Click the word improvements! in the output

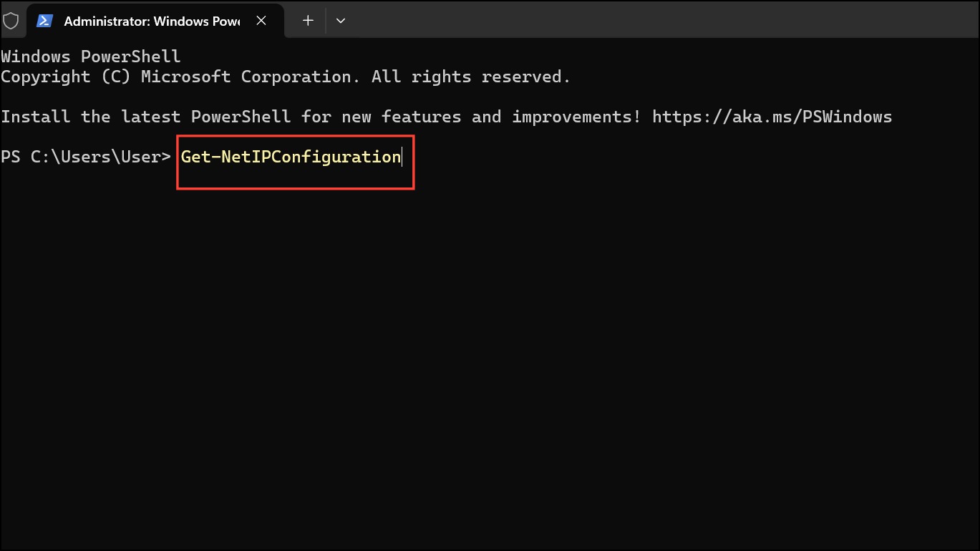(577, 117)
